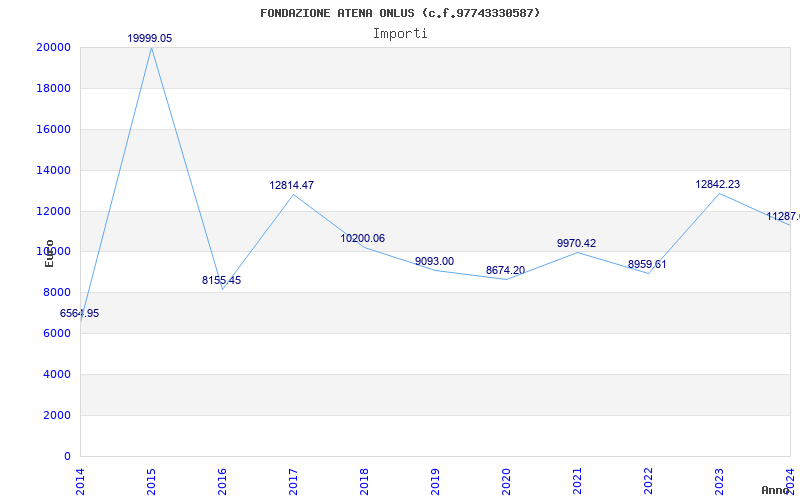Click y-axis tick 18000
This screenshot has height=500, width=800.
tap(53, 88)
